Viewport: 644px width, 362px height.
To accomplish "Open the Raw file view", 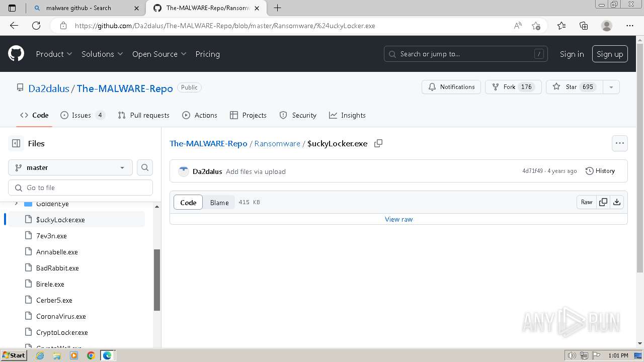I will (587, 202).
